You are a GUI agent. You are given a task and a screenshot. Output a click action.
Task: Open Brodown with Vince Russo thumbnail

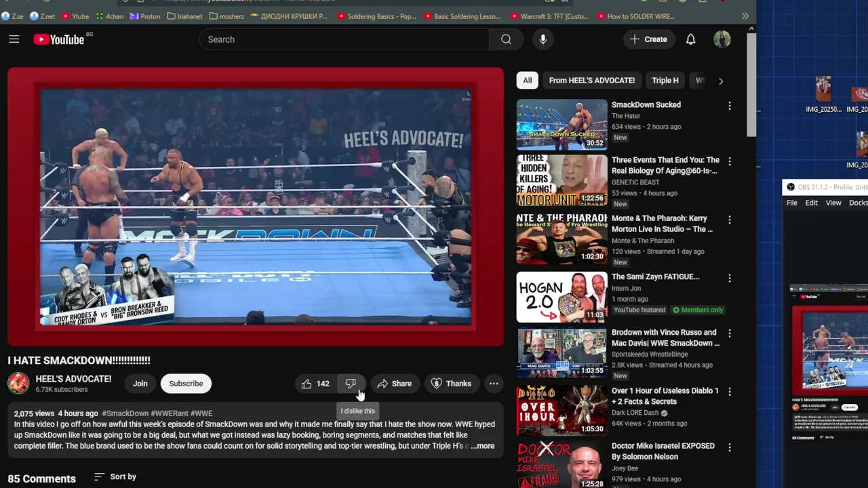click(562, 352)
